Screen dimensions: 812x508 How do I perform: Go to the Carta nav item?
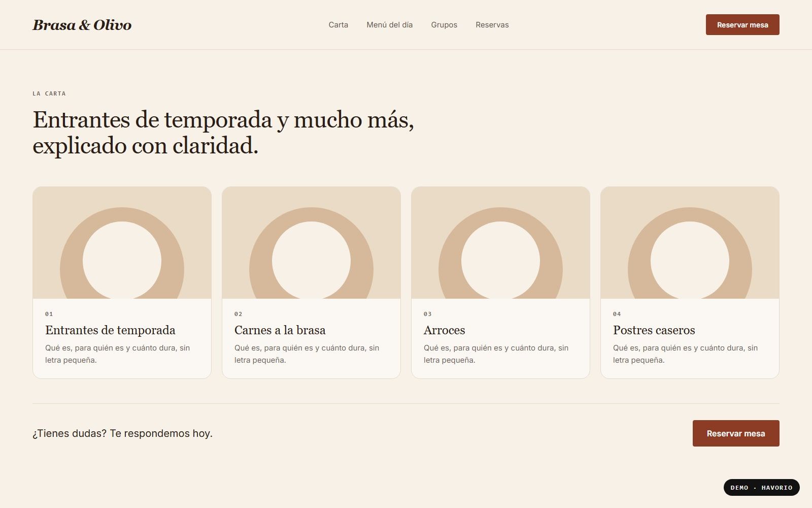click(338, 25)
